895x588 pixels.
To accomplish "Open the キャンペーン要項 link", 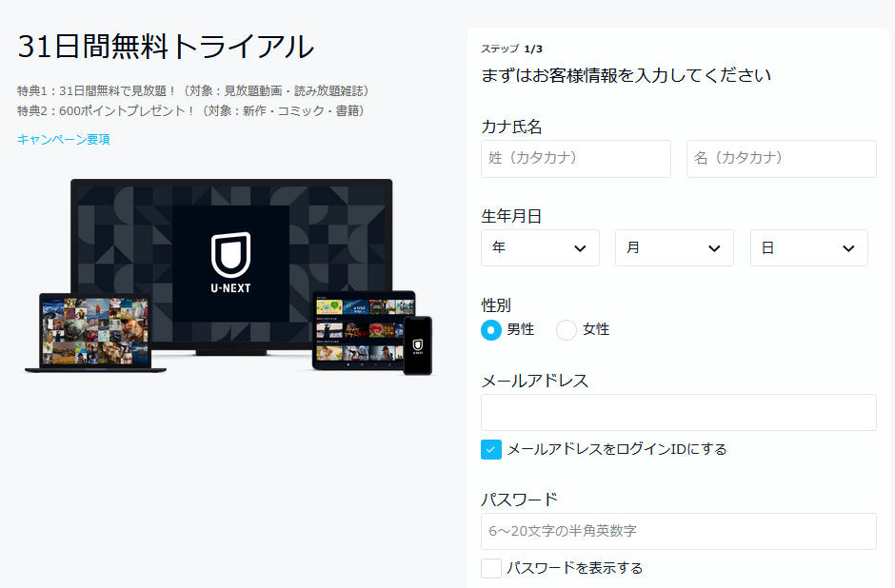I will 64,139.
